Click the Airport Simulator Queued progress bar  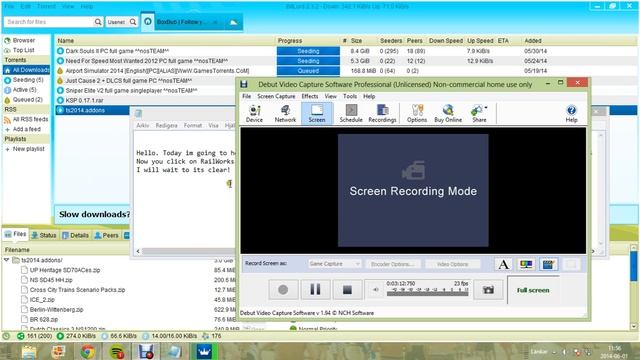(x=308, y=71)
